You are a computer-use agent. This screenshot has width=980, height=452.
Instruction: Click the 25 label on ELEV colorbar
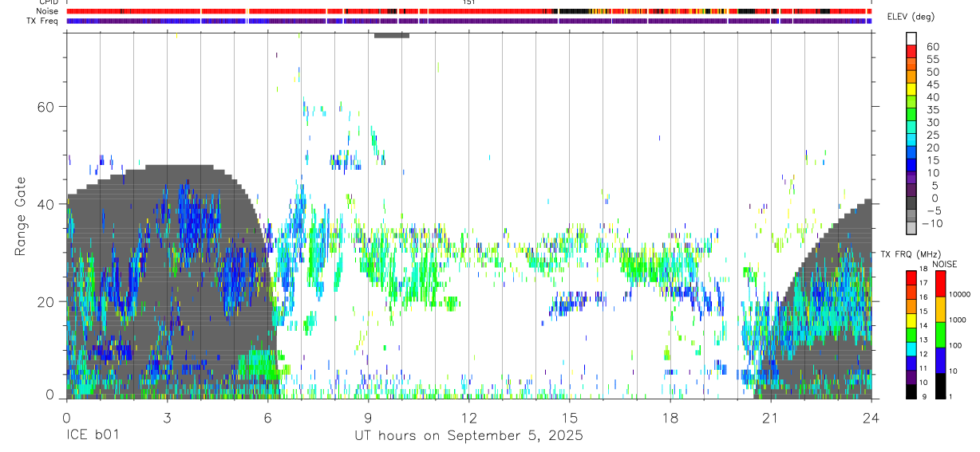pos(931,136)
